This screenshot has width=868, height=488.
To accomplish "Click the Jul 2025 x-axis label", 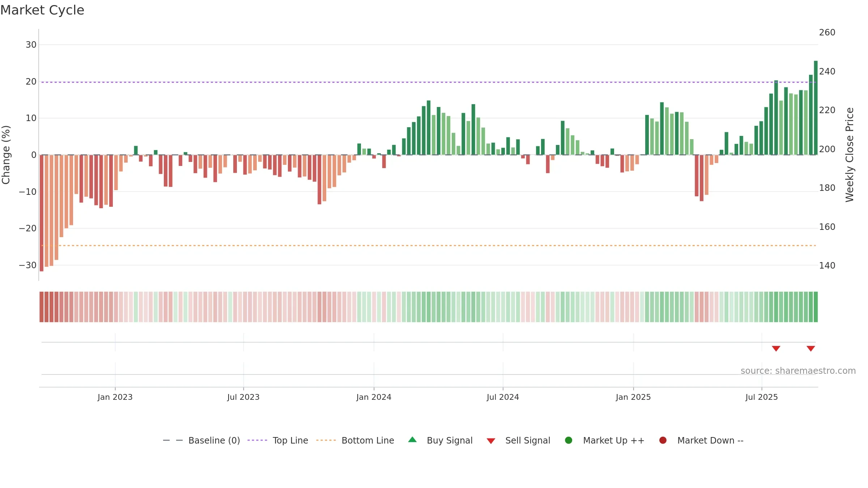I will pyautogui.click(x=762, y=397).
